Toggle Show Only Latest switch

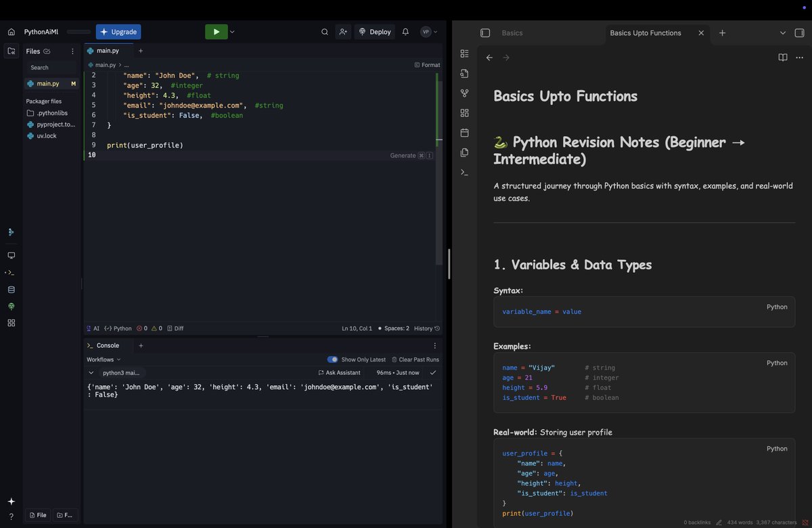click(x=332, y=359)
